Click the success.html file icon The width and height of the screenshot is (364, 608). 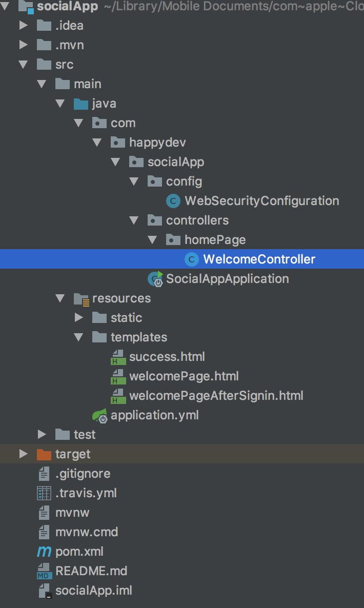118,357
